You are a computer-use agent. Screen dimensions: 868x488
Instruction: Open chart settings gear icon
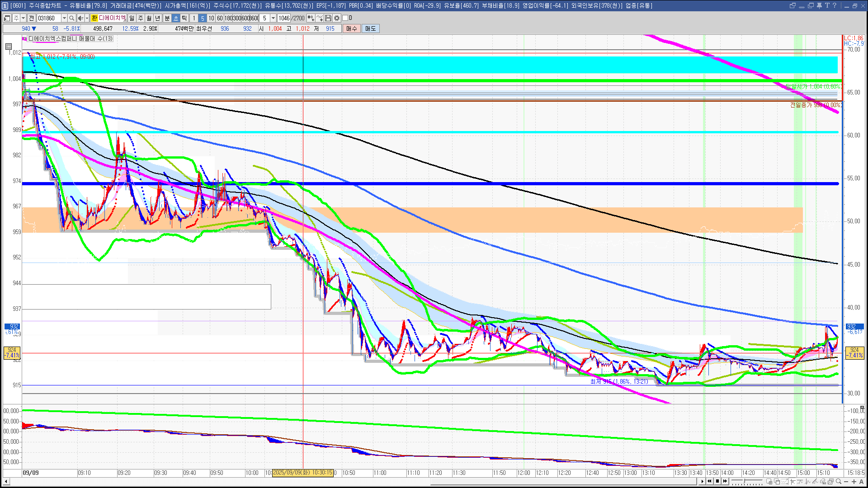click(x=337, y=18)
